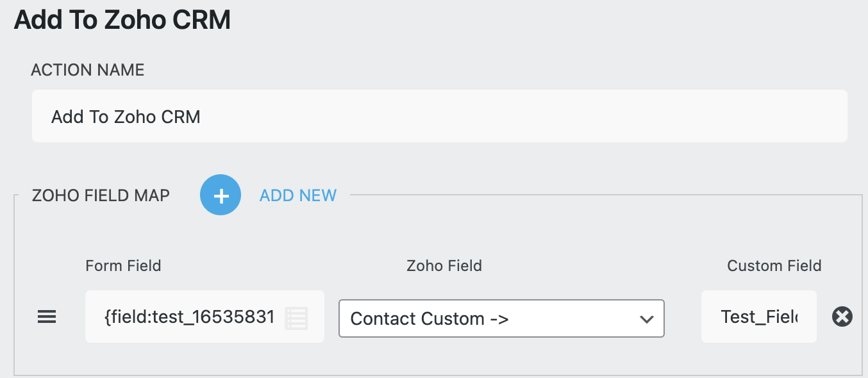The width and height of the screenshot is (868, 378).
Task: Click the Custom Field column header
Action: pyautogui.click(x=774, y=265)
